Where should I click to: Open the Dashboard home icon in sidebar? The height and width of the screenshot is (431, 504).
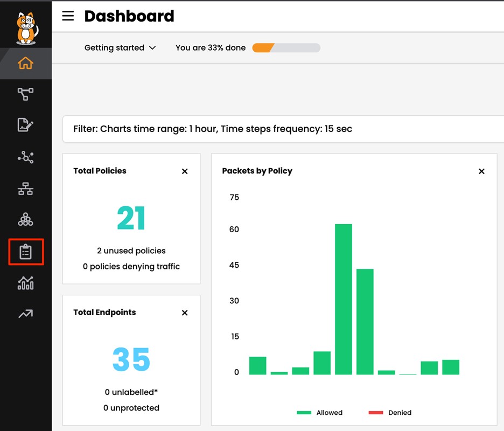tap(25, 63)
